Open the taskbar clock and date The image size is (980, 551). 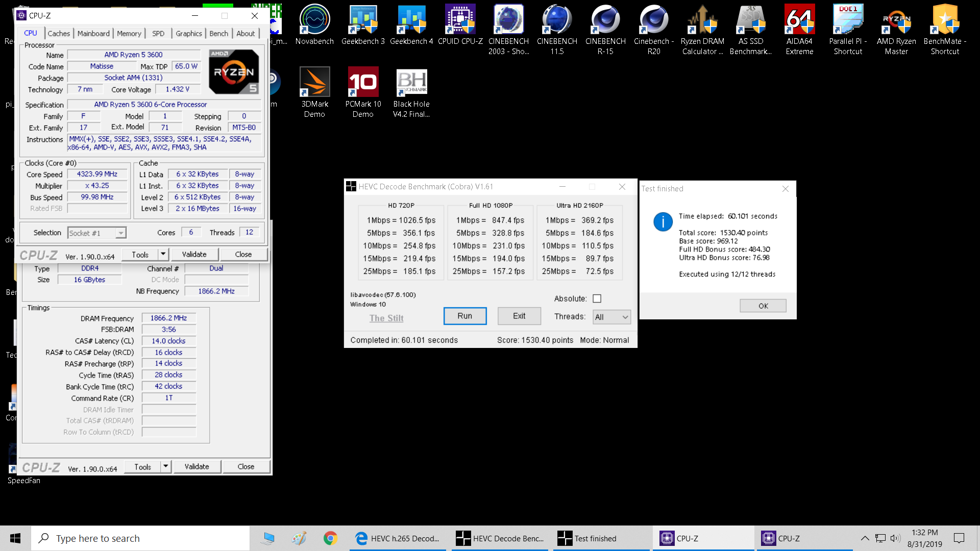tap(925, 538)
